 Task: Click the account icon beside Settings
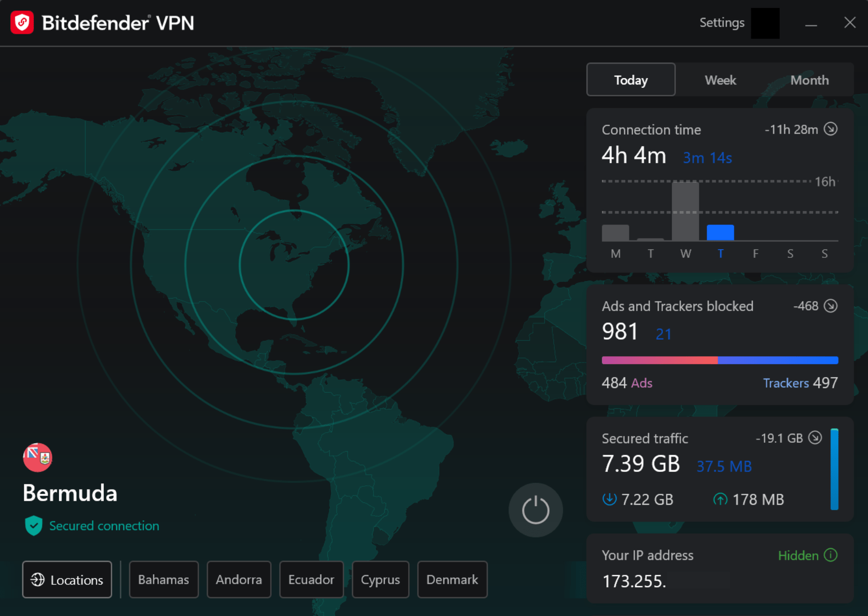(x=766, y=23)
